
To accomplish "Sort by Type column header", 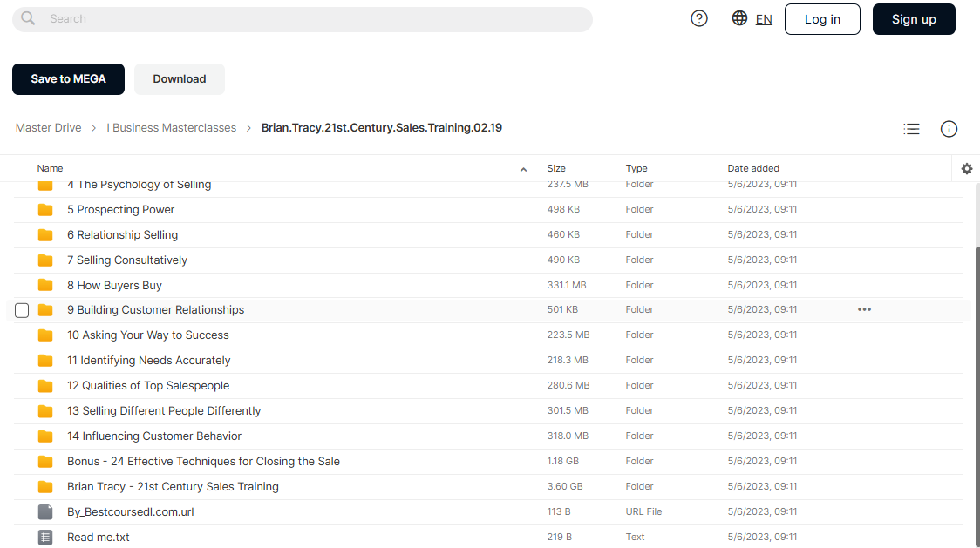I will coord(636,168).
